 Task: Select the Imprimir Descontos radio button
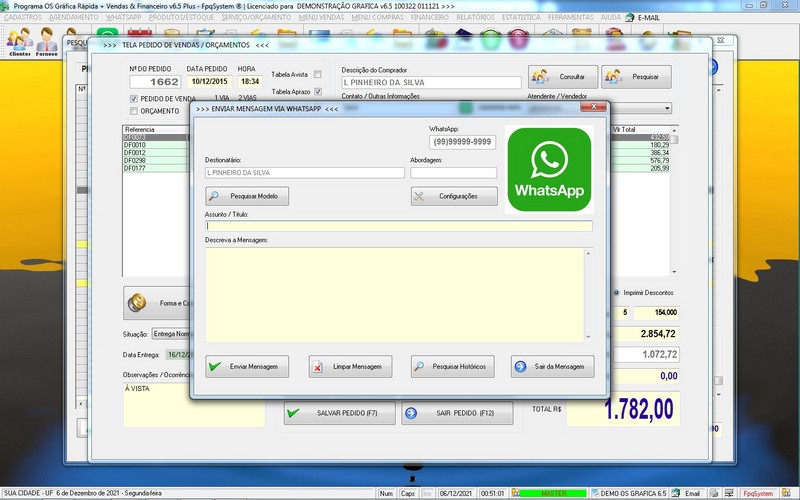[x=616, y=293]
